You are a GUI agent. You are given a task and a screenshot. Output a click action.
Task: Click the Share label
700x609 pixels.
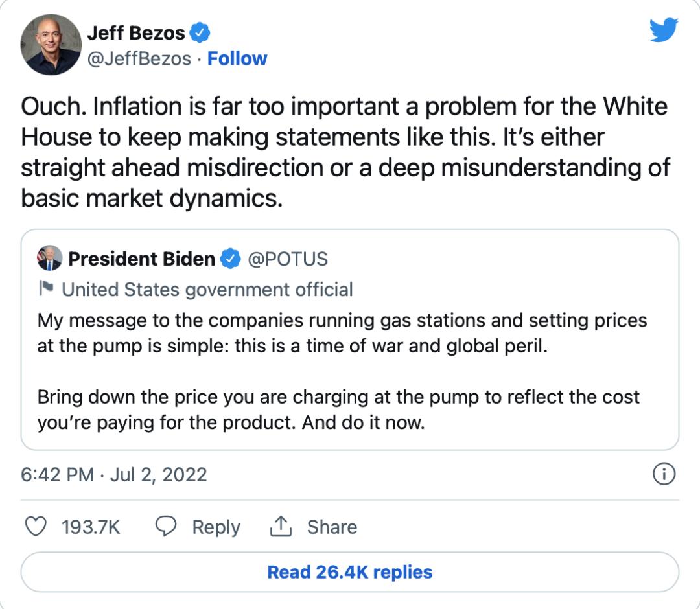pos(332,527)
